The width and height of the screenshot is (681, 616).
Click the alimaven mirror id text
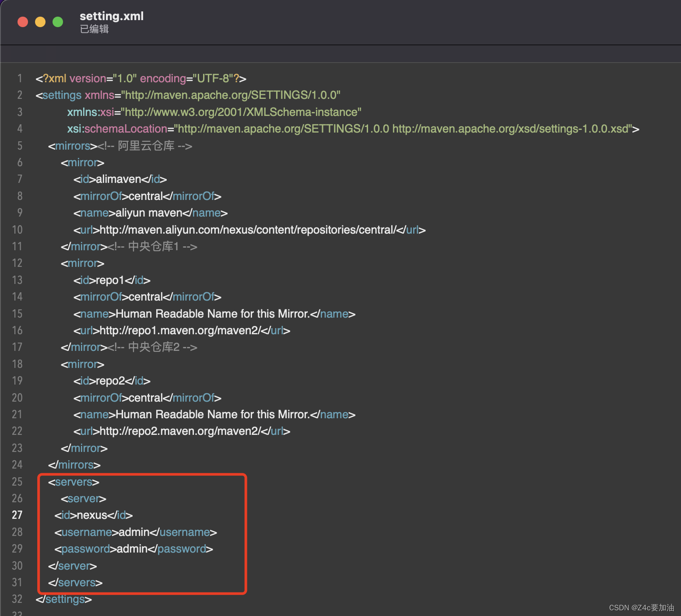point(119,179)
